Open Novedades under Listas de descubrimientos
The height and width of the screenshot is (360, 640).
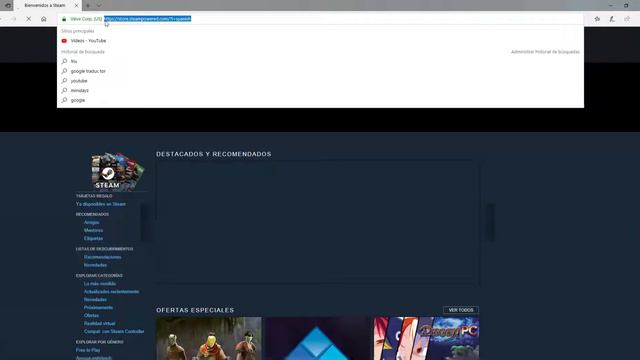(95, 265)
